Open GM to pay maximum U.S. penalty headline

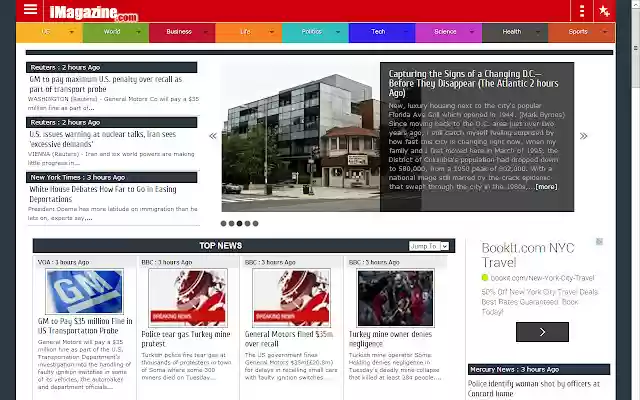pyautogui.click(x=106, y=84)
